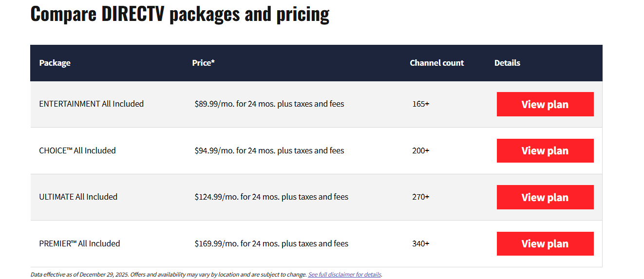Click the Package column header
The width and height of the screenshot is (644, 279).
point(55,63)
